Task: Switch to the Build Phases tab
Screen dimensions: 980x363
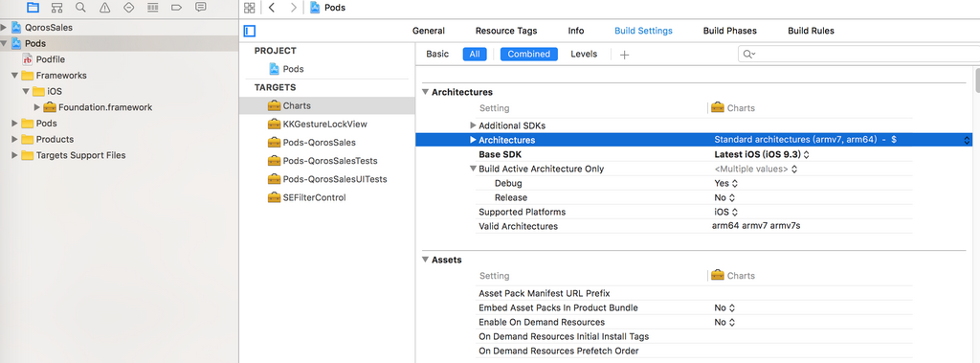Action: pyautogui.click(x=729, y=31)
